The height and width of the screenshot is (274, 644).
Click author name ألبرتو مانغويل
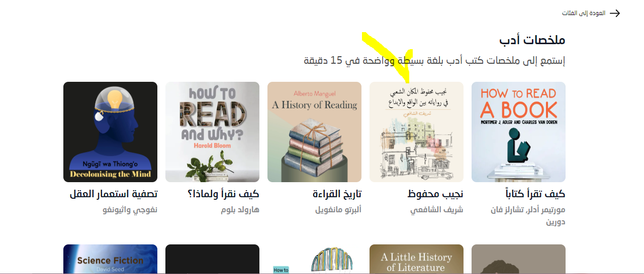338,210
